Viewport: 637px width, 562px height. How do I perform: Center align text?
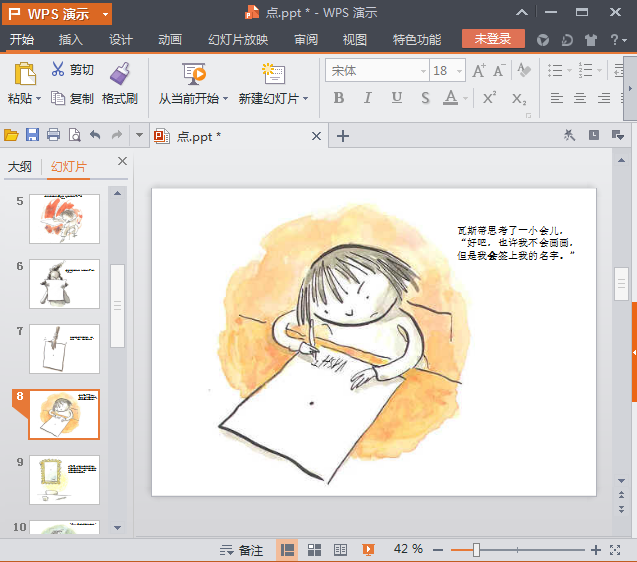(x=580, y=98)
